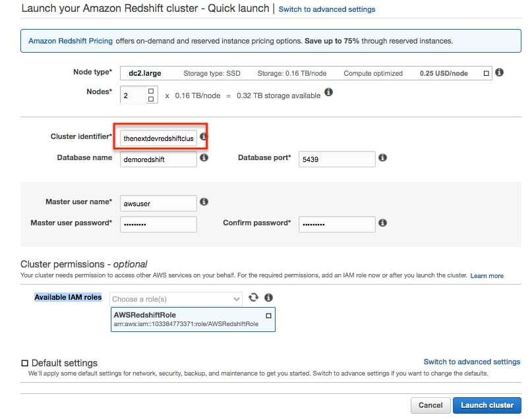Click the AWSRedshiftRole ARN text
This screenshot has width=532, height=419.
[x=186, y=324]
